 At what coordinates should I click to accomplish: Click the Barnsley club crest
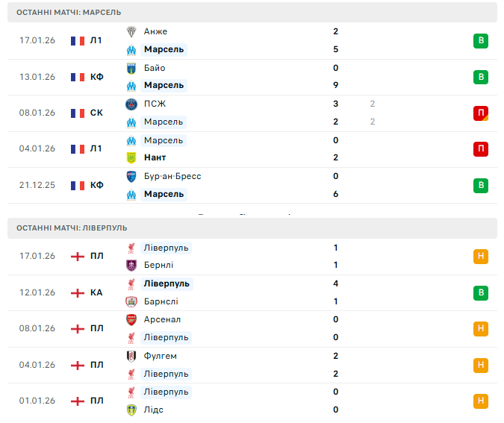pyautogui.click(x=132, y=301)
